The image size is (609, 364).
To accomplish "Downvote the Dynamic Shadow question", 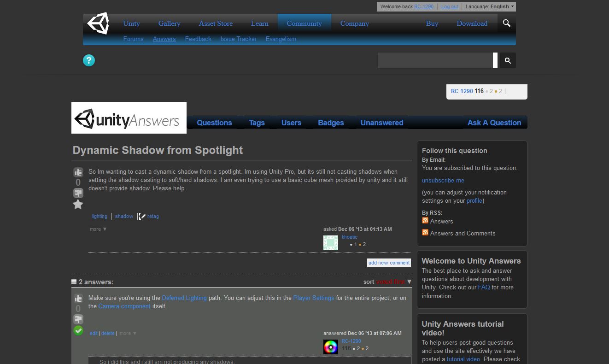I will pyautogui.click(x=78, y=193).
